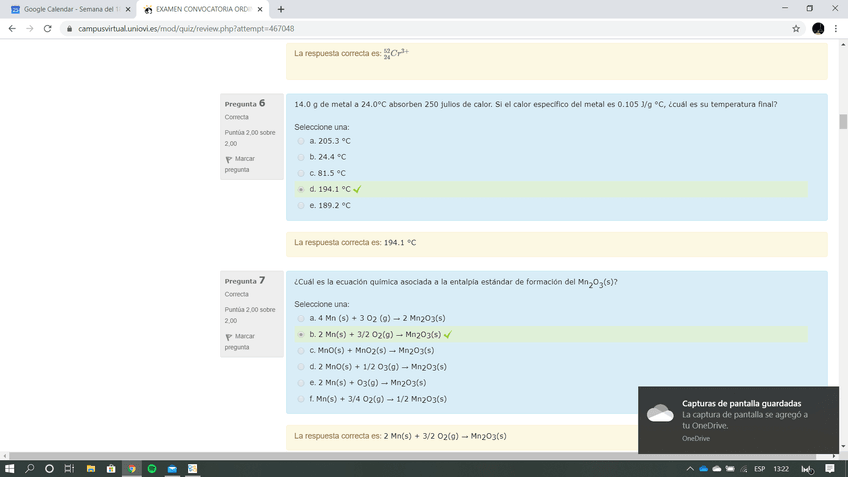Select option e. 2 Mn(s) + O3(g)
848x477 pixels.
(301, 383)
